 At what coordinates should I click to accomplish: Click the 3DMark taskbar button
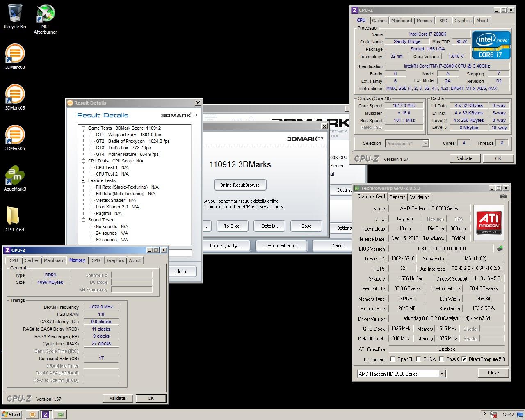click(32, 415)
